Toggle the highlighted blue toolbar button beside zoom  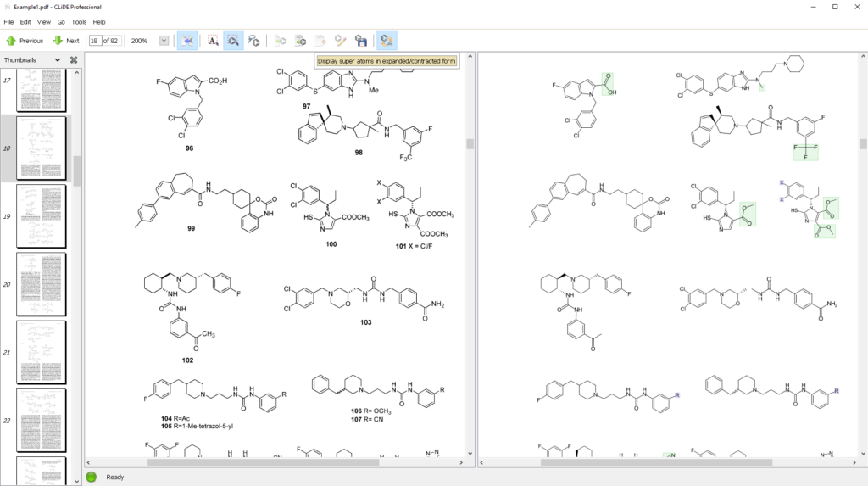[x=187, y=40]
